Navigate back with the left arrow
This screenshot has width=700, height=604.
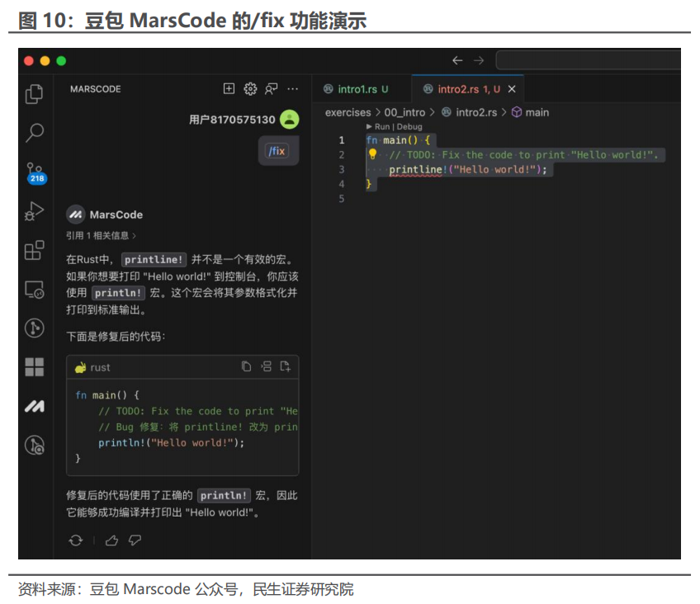(x=457, y=61)
